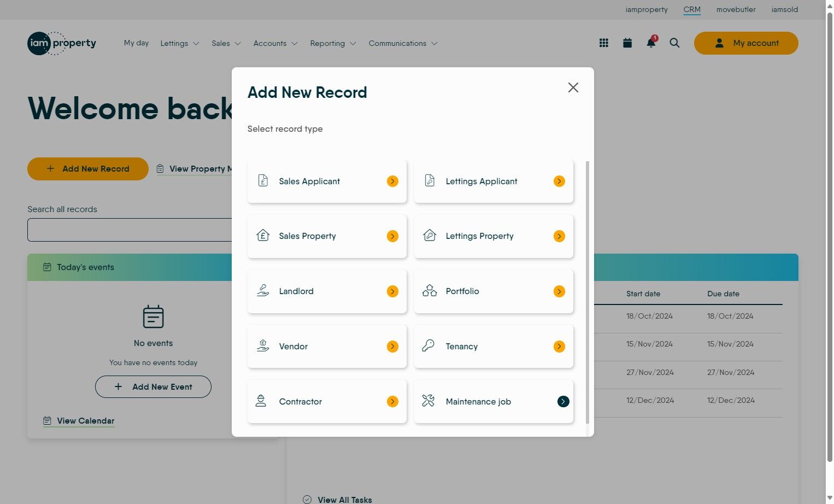834x504 pixels.
Task: Select the Sales Applicant label
Action: point(309,181)
